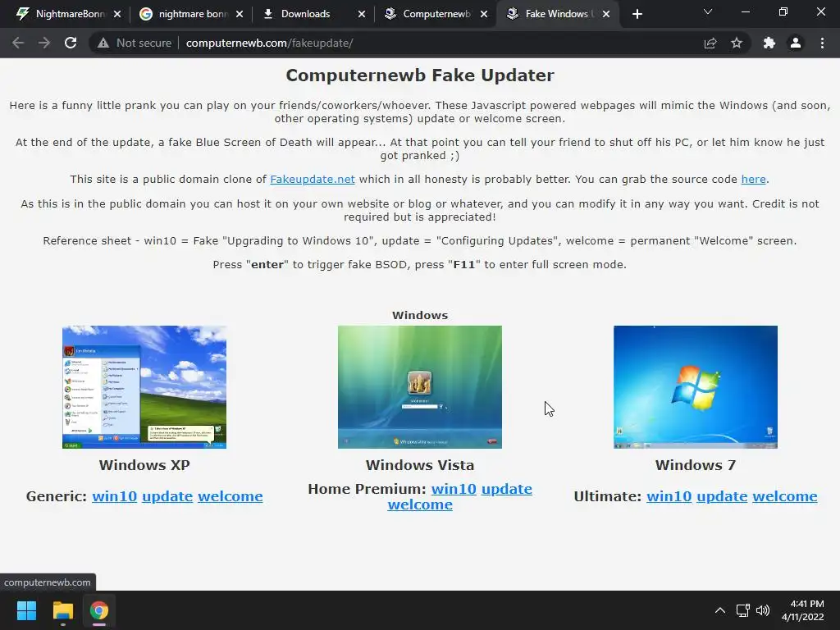Open Vista Home Premium welcome link
Viewport: 840px width, 630px height.
click(420, 504)
